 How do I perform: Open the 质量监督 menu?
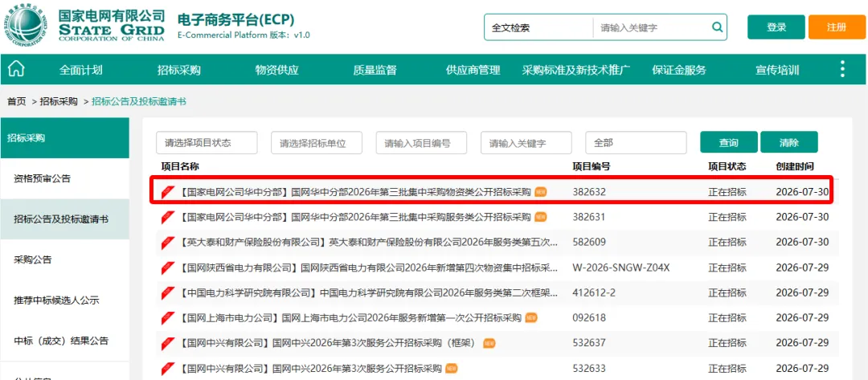click(375, 70)
